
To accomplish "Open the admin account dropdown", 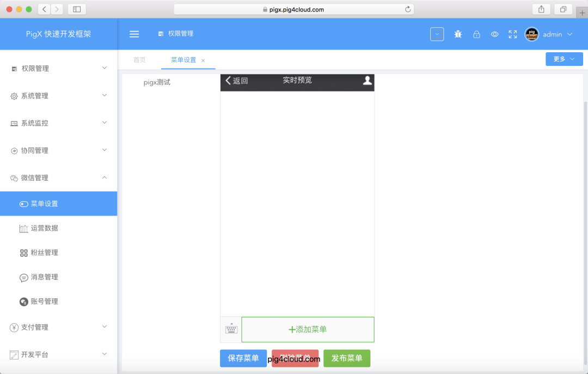I will click(552, 34).
